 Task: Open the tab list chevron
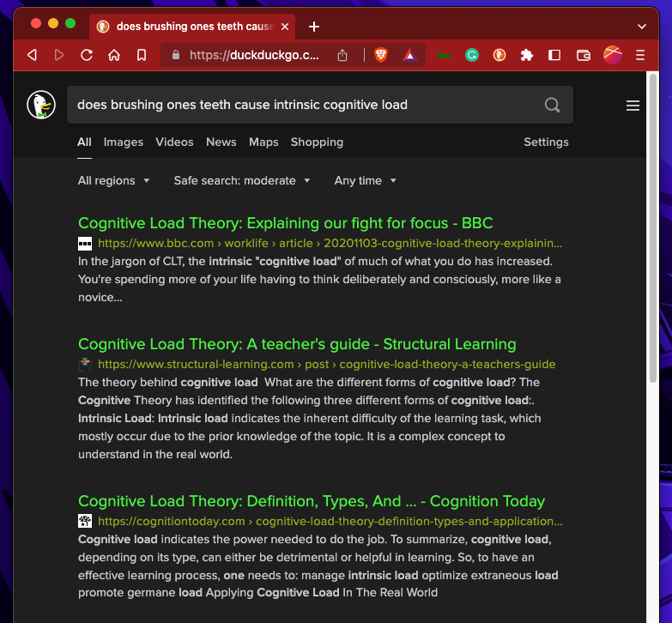point(642,27)
